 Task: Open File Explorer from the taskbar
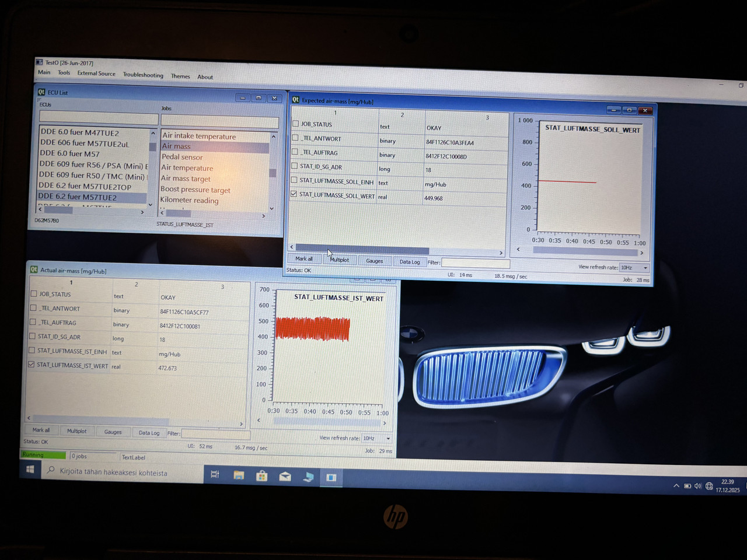tap(239, 475)
